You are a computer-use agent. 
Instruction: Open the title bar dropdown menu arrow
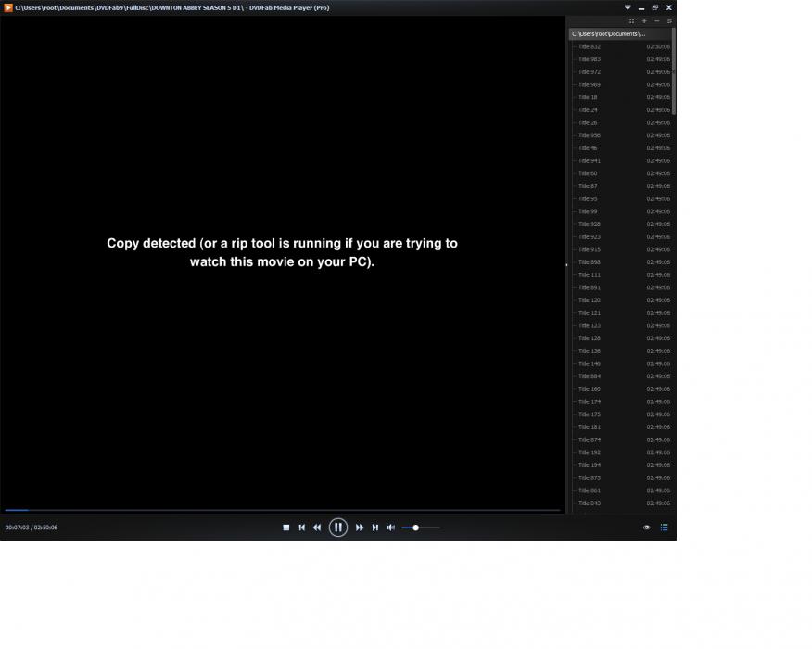(x=628, y=7)
